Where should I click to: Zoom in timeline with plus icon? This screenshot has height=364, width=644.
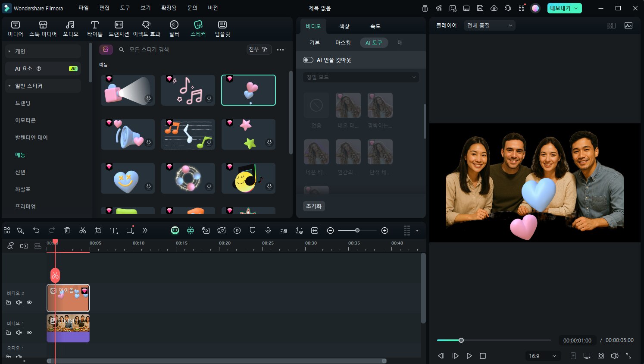pos(385,230)
